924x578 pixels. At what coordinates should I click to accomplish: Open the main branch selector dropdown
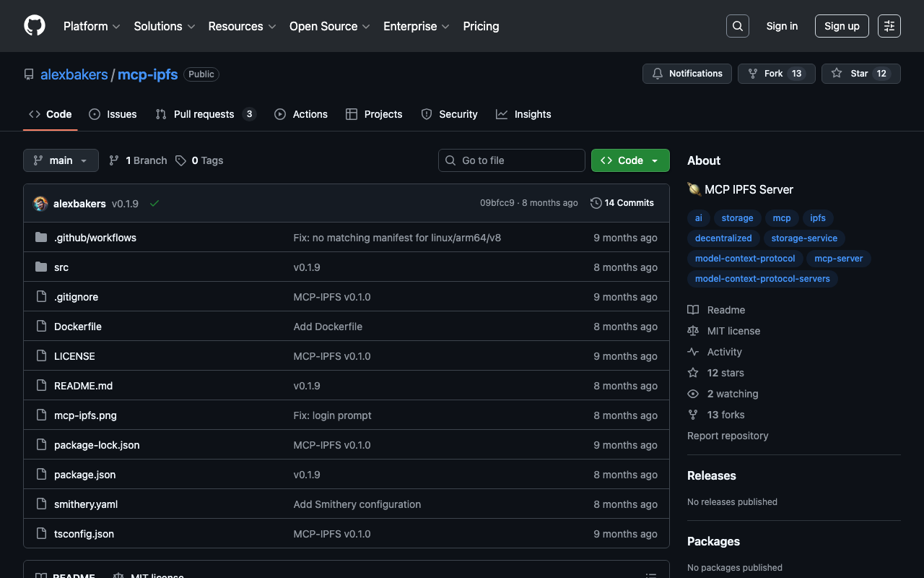pyautogui.click(x=61, y=160)
